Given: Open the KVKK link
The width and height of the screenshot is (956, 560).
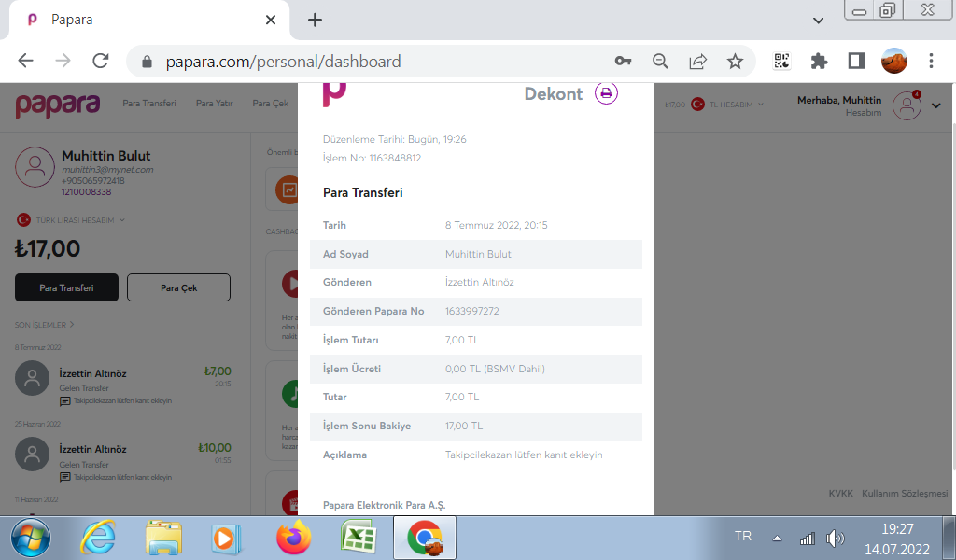Looking at the screenshot, I should (841, 494).
